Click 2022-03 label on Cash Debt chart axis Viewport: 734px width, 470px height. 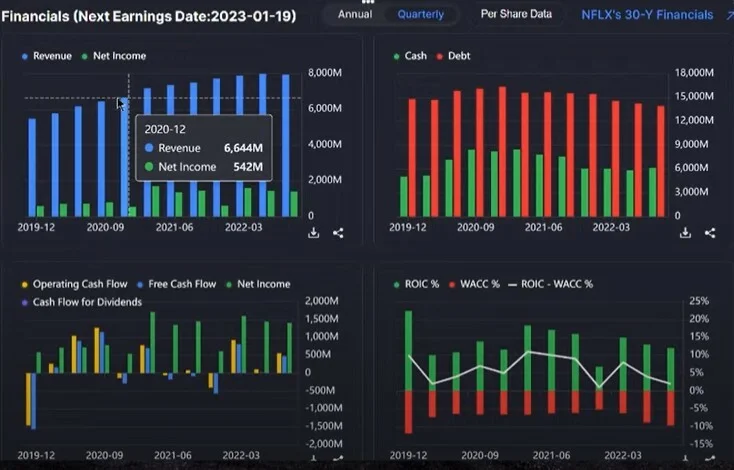click(611, 228)
